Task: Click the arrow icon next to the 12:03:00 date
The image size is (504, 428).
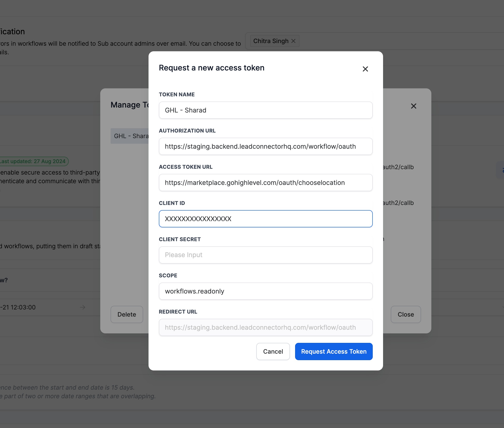Action: [x=83, y=307]
